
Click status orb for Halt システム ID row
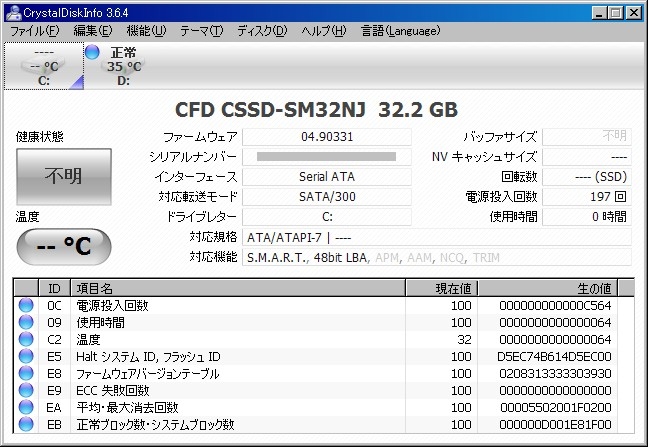[26, 356]
